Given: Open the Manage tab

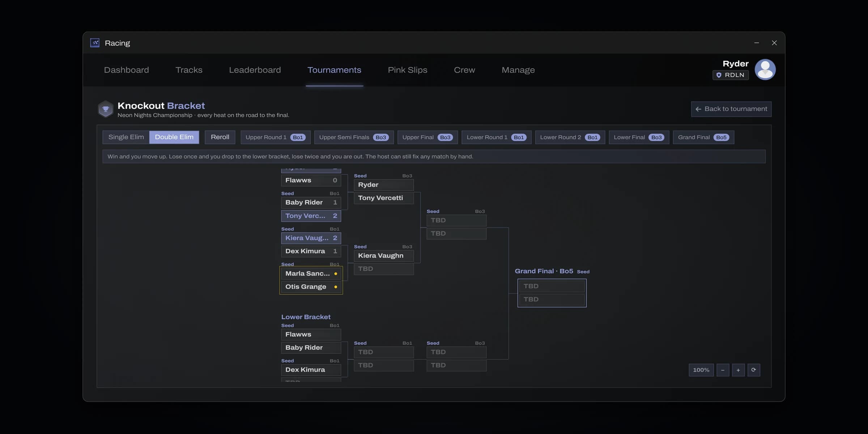Looking at the screenshot, I should tap(518, 70).
